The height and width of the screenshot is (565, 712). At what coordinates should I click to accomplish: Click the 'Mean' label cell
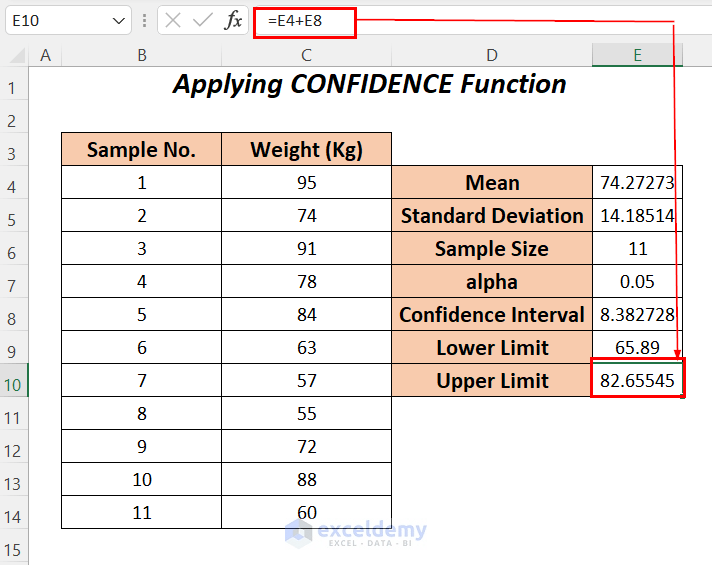click(x=492, y=183)
